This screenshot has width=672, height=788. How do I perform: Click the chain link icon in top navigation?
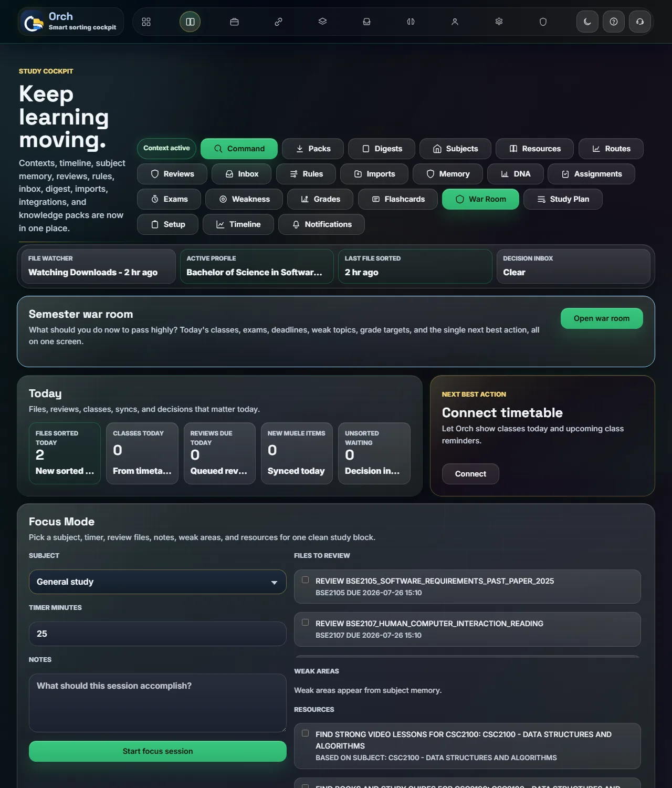coord(278,22)
